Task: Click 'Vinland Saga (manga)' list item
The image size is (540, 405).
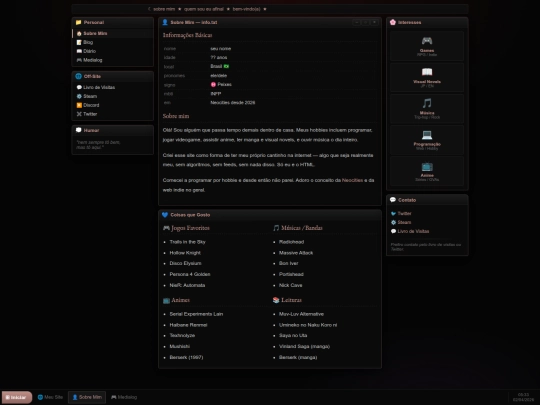Action: point(304,346)
